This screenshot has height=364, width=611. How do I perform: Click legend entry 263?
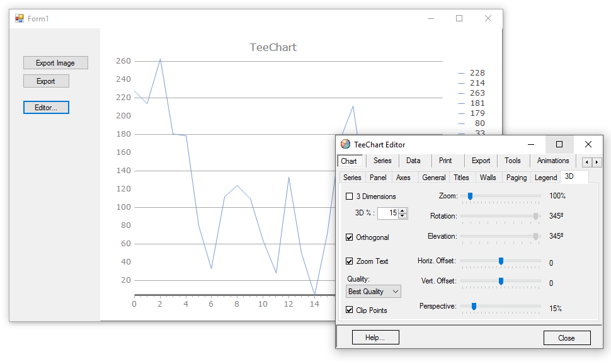(x=472, y=93)
